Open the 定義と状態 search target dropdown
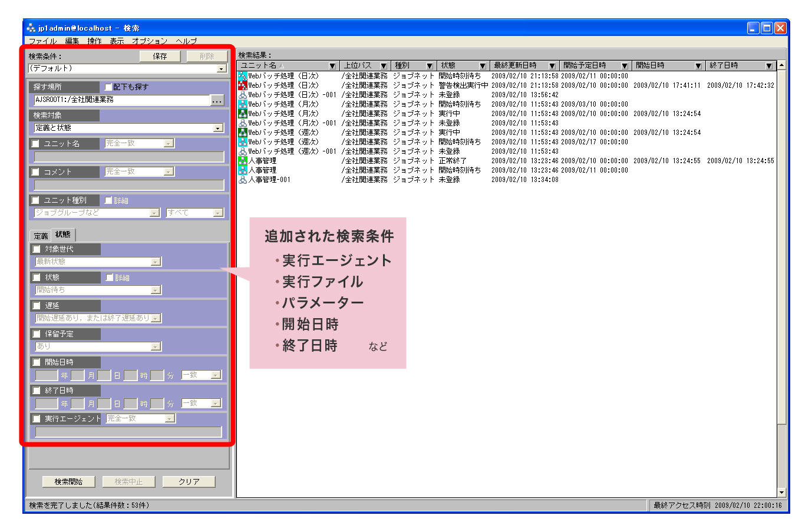This screenshot has width=812, height=532. 217,128
